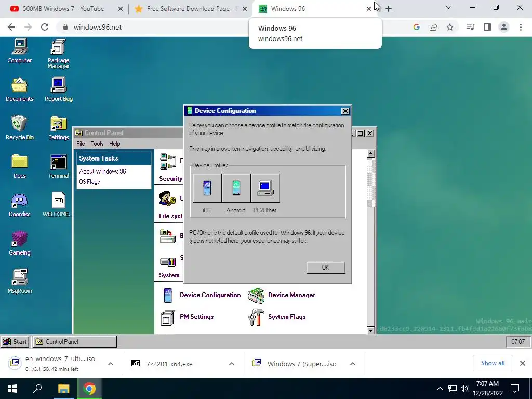
Task: Go back in Chrome browser
Action: click(11, 27)
